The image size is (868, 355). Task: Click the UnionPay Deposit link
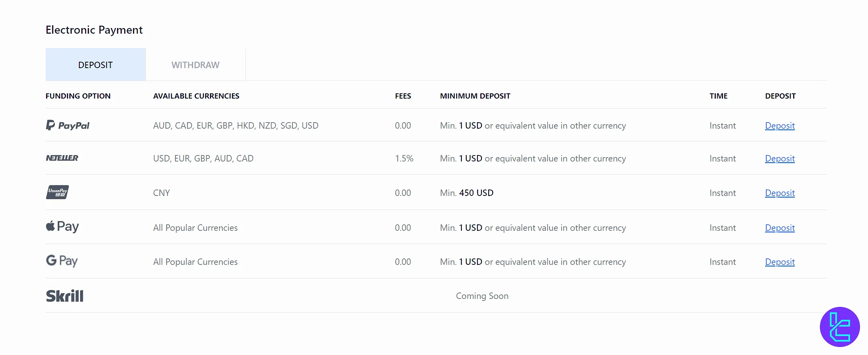tap(779, 193)
